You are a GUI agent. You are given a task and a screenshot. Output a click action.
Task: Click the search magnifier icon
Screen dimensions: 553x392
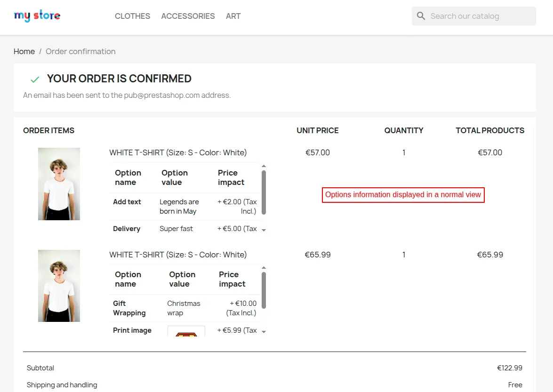pyautogui.click(x=421, y=16)
